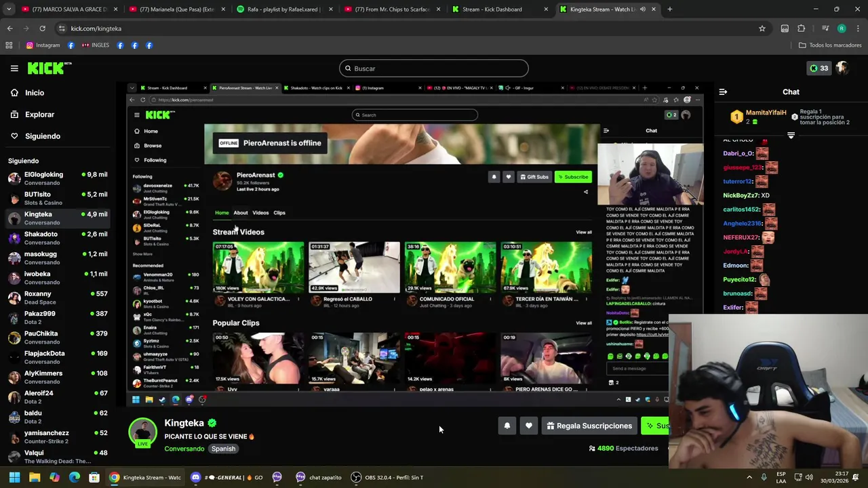Image resolution: width=868 pixels, height=488 pixels.
Task: Click username NEFERUX27 in chat
Action: pos(741,237)
